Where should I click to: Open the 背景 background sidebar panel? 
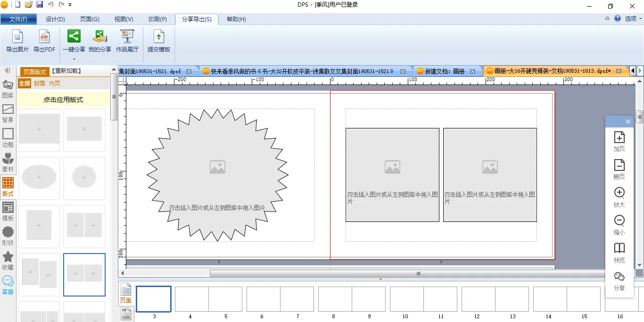(x=8, y=113)
